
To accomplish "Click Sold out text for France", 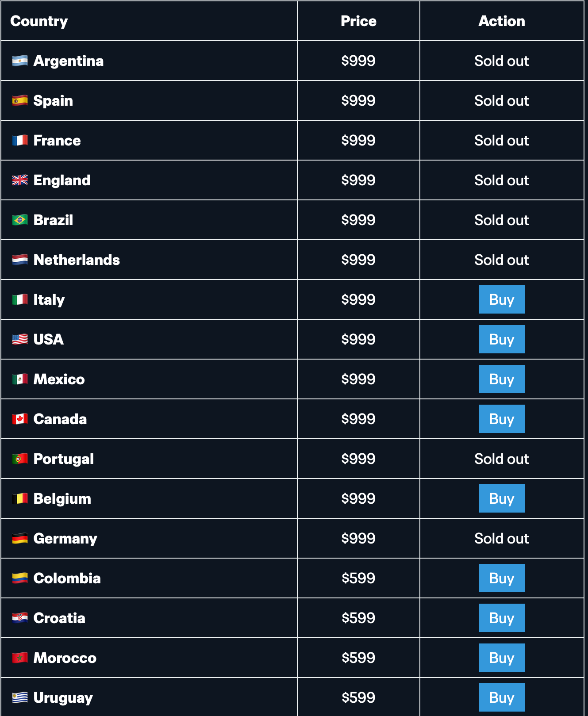I will (x=501, y=141).
